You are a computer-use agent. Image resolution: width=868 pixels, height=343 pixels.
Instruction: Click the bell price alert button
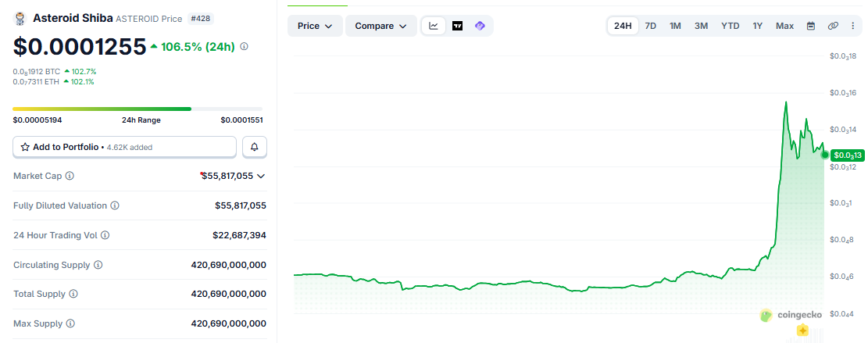pyautogui.click(x=255, y=147)
